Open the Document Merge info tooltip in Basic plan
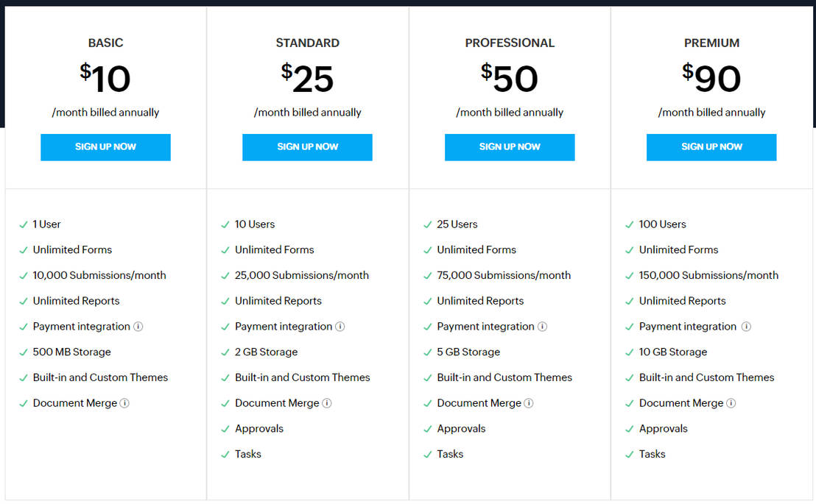The image size is (816, 504). tap(124, 402)
